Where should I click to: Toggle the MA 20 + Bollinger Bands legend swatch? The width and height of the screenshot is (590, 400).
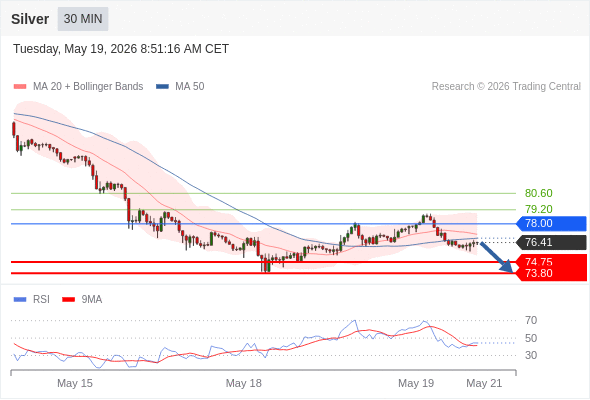[x=20, y=87]
